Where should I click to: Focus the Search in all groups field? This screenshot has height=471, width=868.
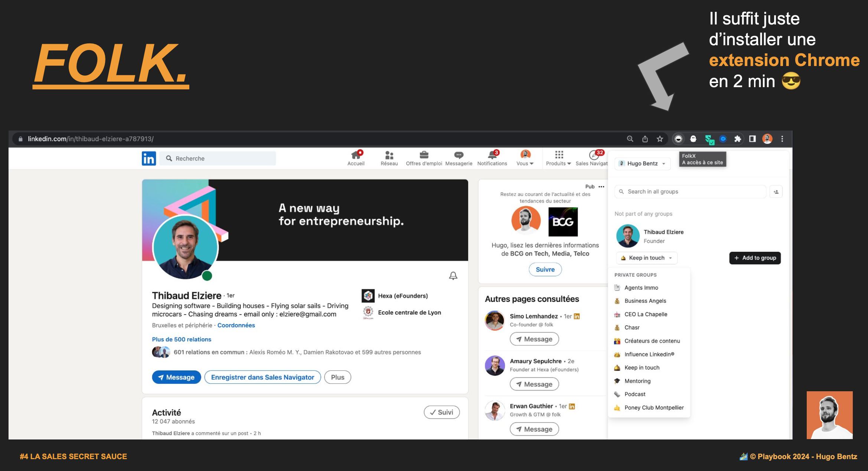pos(691,192)
